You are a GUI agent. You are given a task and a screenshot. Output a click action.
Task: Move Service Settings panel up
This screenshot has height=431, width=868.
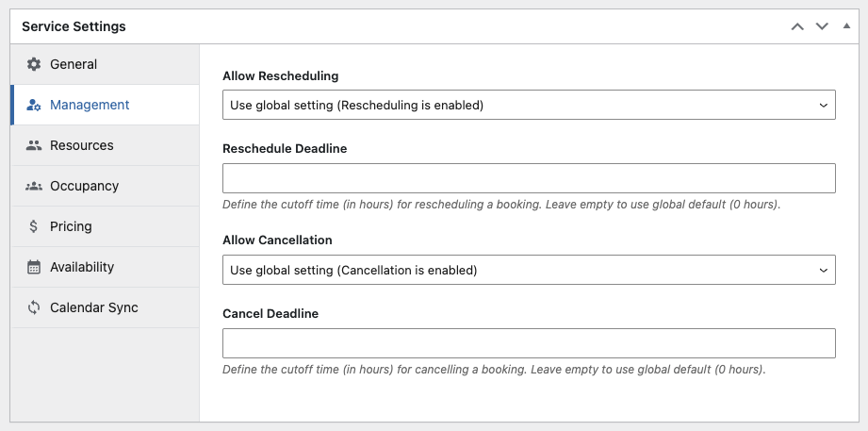(797, 26)
